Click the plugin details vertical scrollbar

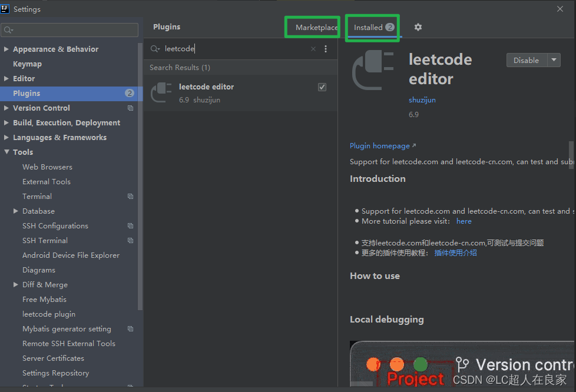(571, 155)
